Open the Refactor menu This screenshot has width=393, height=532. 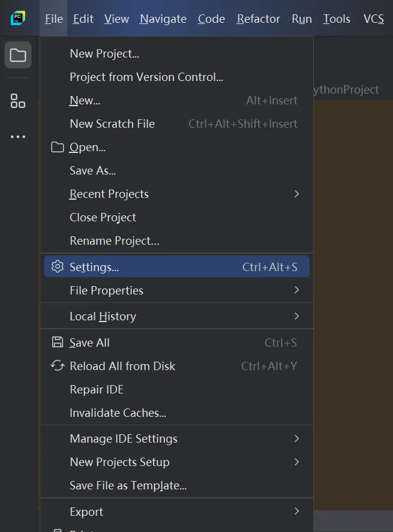tap(258, 19)
